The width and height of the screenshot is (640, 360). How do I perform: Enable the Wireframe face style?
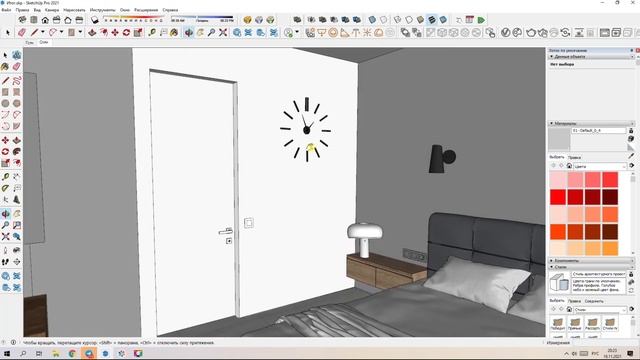[398, 20]
